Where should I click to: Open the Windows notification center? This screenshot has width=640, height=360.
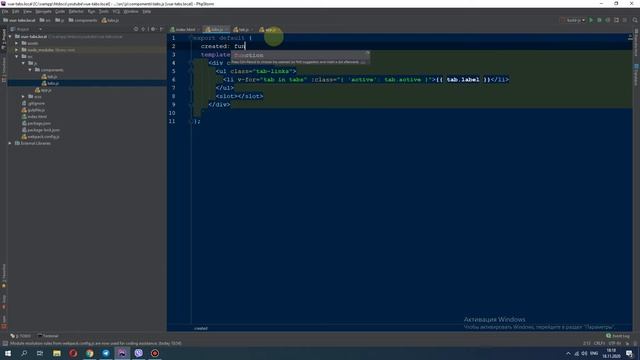click(x=629, y=353)
